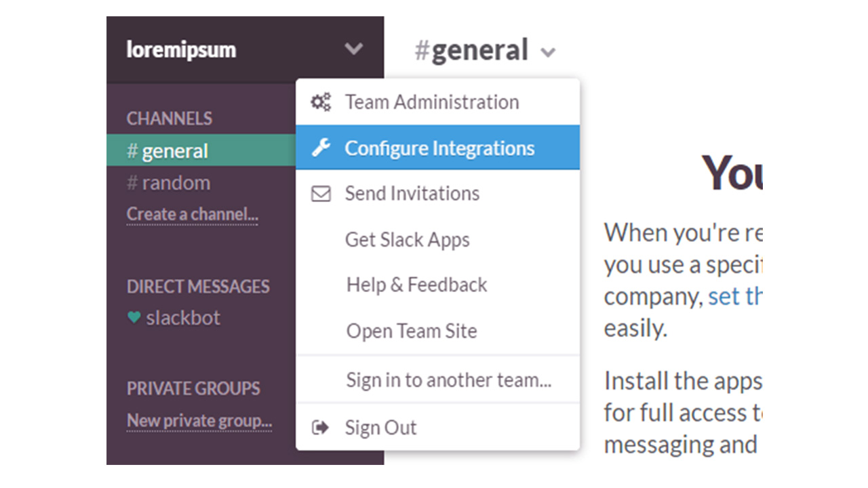Viewport: 868px width, 488px height.
Task: Click the Create a channel link
Action: (192, 215)
